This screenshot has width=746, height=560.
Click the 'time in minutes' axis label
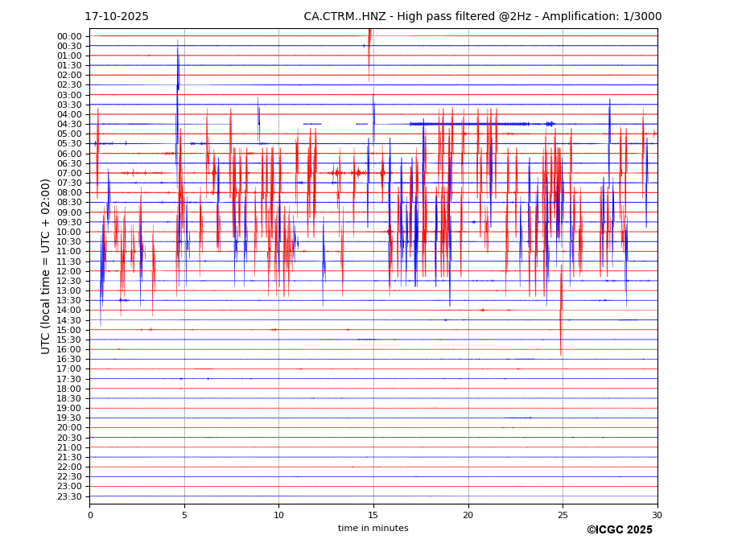tap(373, 528)
